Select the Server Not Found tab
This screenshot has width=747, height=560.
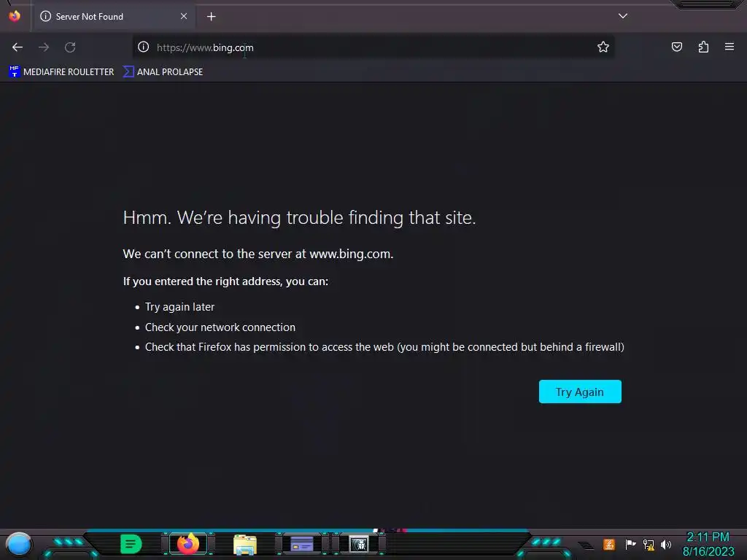click(x=115, y=16)
